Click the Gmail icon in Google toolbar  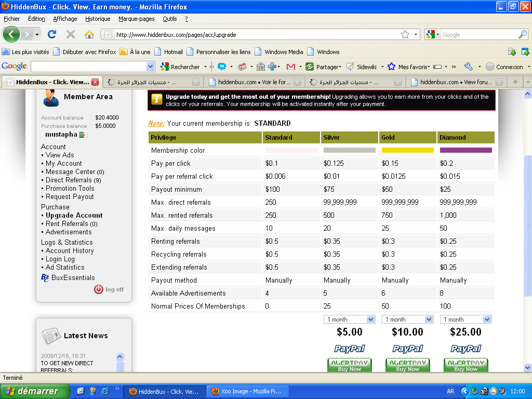point(291,67)
